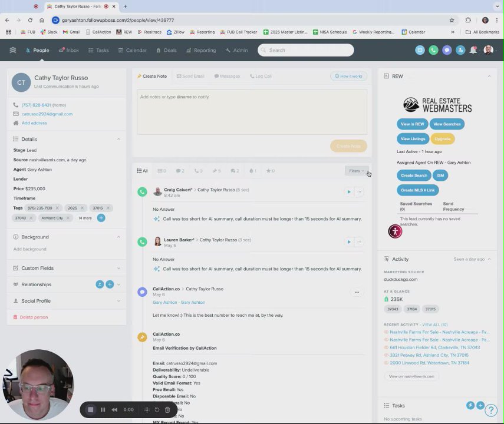Click the purple messages icon in the top bar

point(447,50)
